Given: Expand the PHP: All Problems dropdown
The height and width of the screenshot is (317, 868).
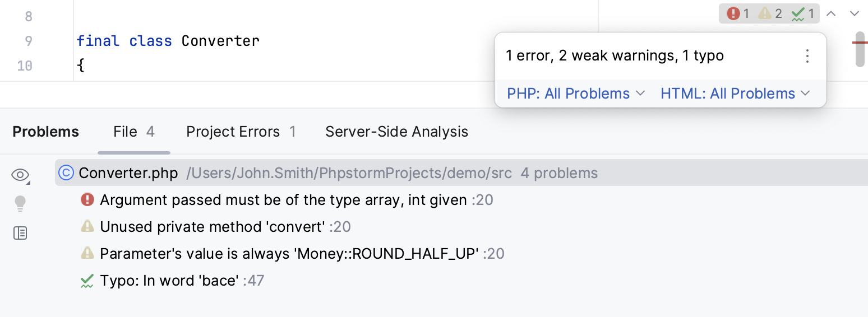Looking at the screenshot, I should tap(576, 94).
